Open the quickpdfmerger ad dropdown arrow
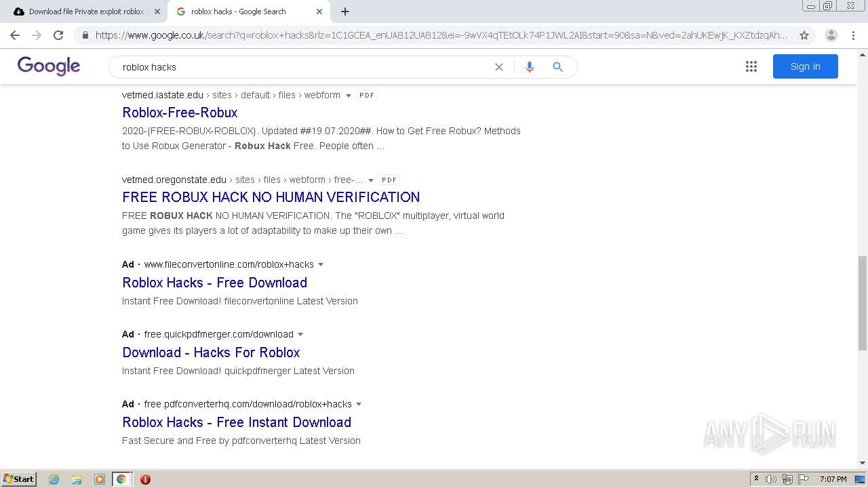 click(x=300, y=335)
